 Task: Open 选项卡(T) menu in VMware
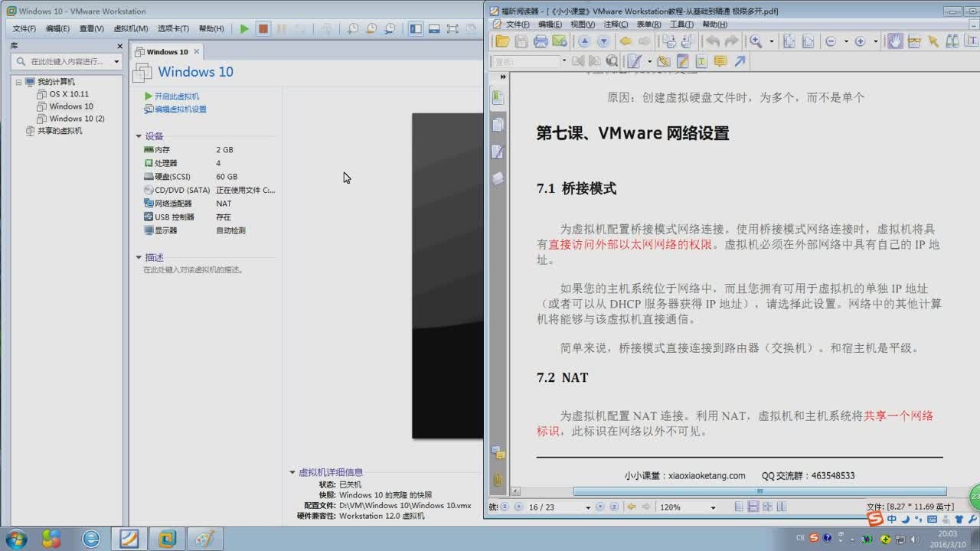tap(173, 28)
